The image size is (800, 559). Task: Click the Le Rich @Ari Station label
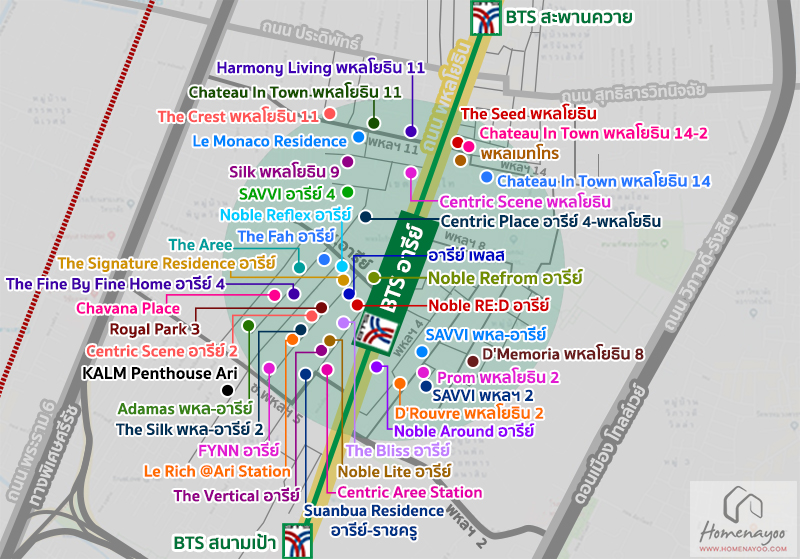pyautogui.click(x=217, y=471)
